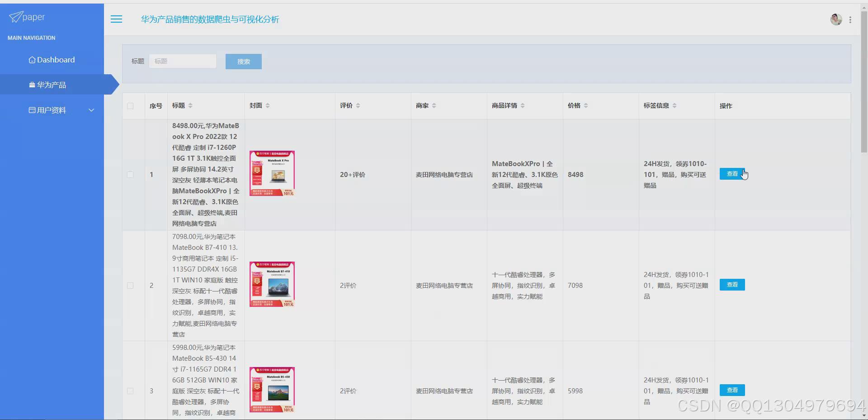The width and height of the screenshot is (868, 420).
Task: Toggle the hamburger menu icon
Action: pyautogui.click(x=116, y=19)
